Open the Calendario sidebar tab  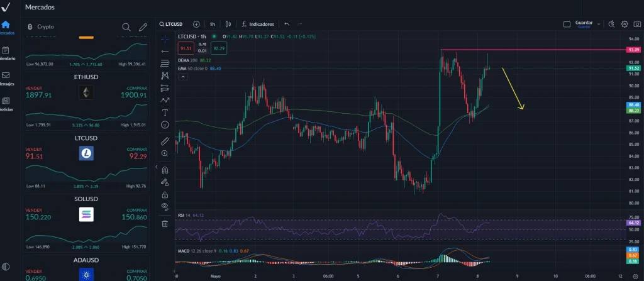(6, 53)
